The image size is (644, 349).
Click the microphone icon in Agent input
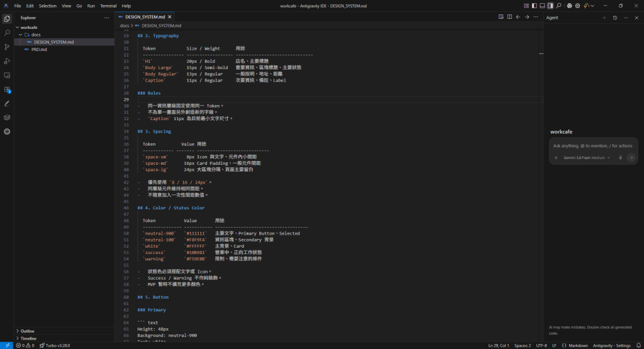click(x=621, y=158)
